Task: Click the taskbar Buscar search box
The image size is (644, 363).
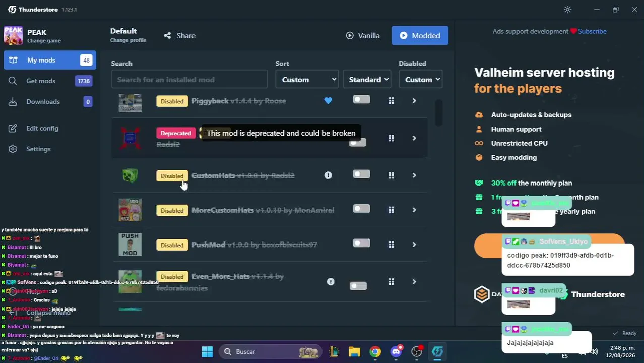Action: [271, 352]
